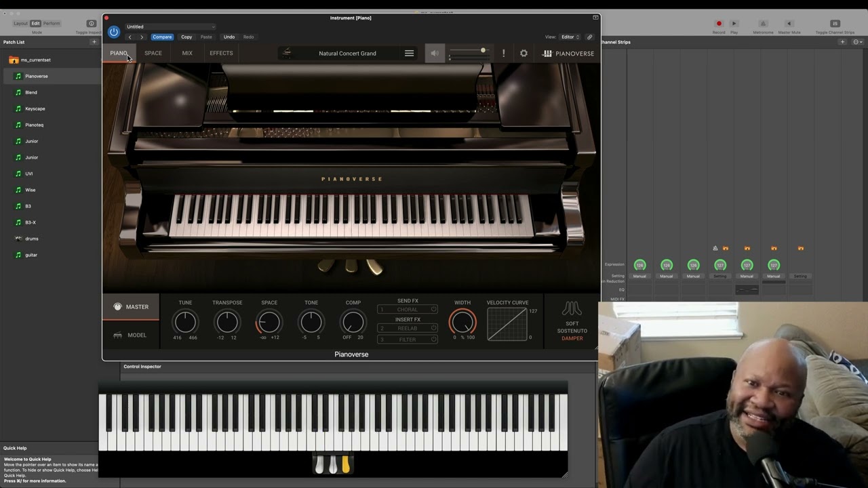This screenshot has height=488, width=868.
Task: Go to previous preset arrow
Action: 130,37
